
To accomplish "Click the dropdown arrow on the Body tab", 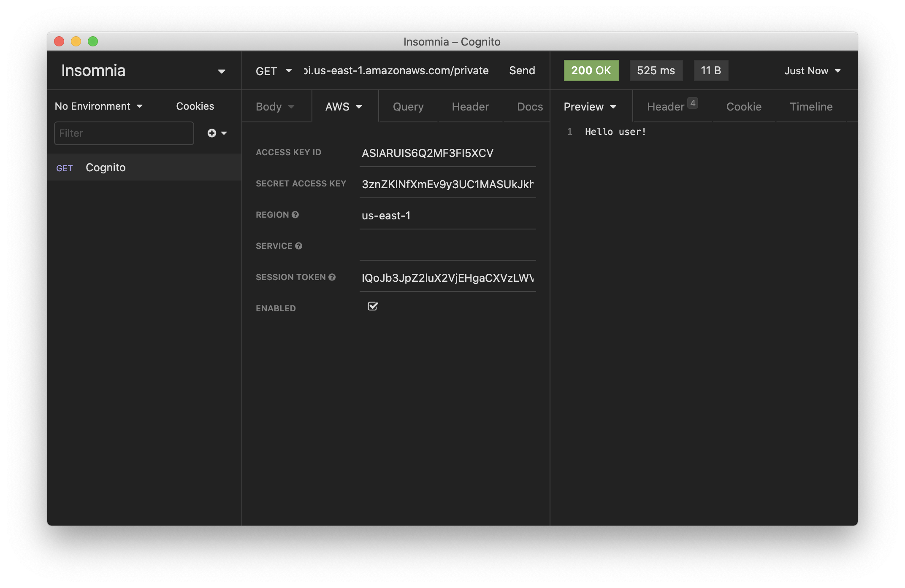I will pos(291,107).
